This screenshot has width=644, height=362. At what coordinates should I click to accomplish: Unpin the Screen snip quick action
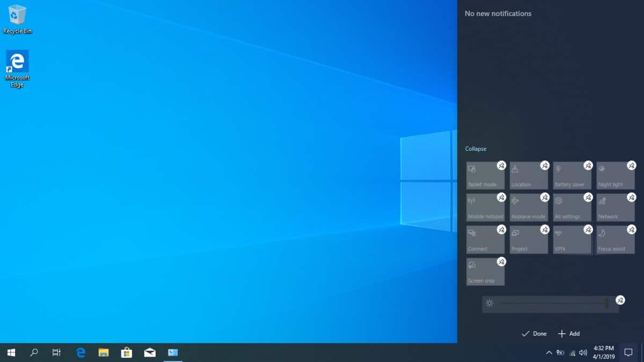click(501, 262)
